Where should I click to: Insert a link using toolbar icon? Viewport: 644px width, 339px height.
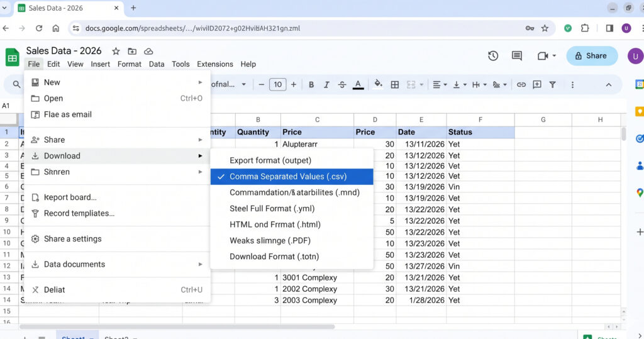point(521,85)
